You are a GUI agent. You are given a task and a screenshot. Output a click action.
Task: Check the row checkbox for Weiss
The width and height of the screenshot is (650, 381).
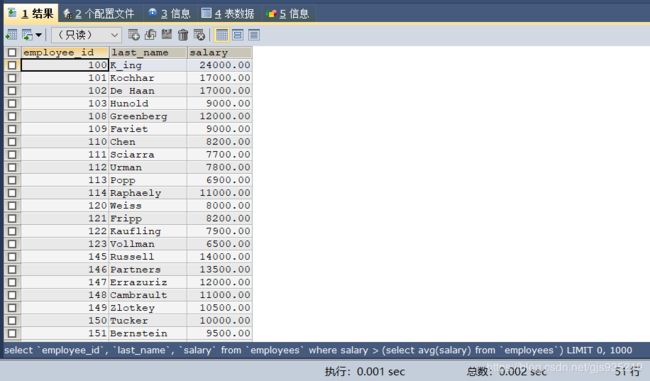click(12, 206)
